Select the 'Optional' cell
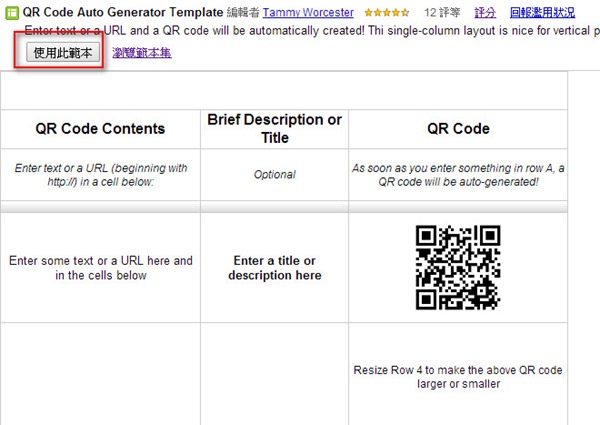 coord(274,175)
